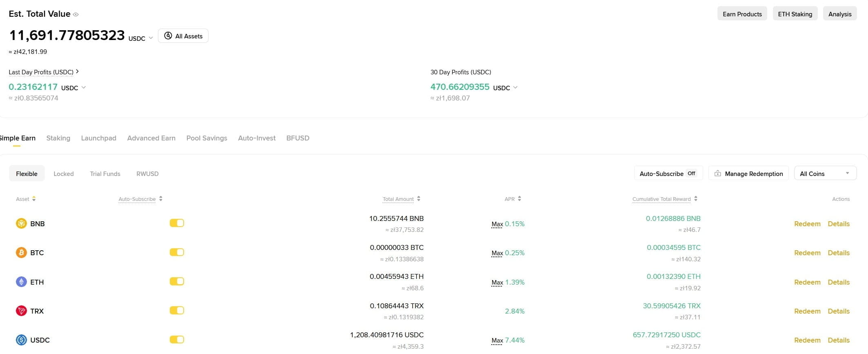The image size is (868, 354).
Task: Click the TRX coin icon
Action: pyautogui.click(x=21, y=311)
